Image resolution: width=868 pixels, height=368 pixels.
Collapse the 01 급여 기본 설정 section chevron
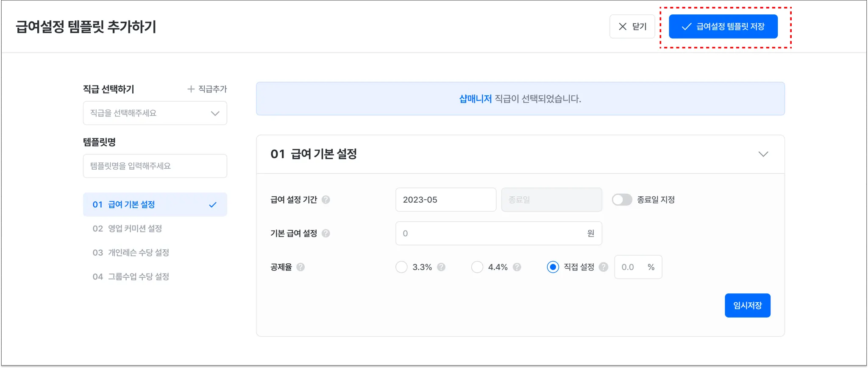(x=763, y=154)
